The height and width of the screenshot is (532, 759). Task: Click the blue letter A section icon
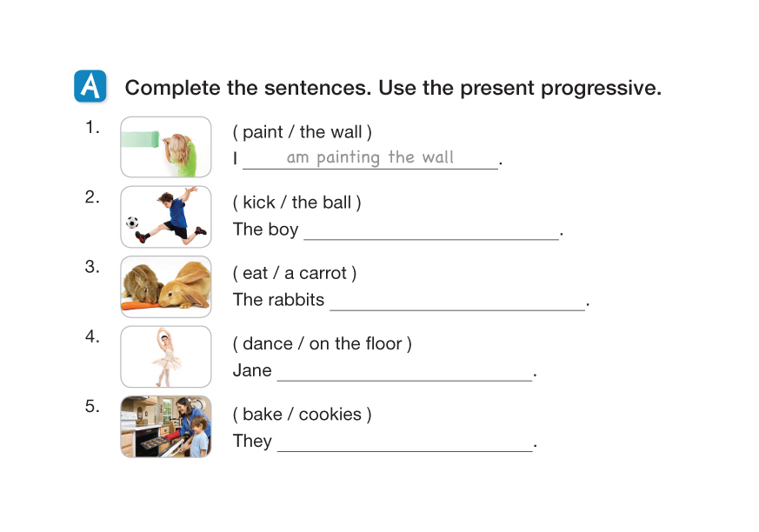[90, 87]
